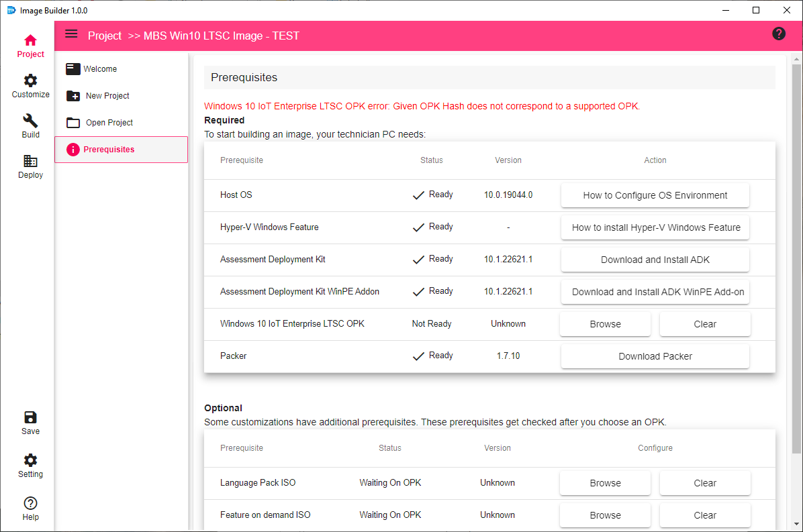This screenshot has width=803, height=532.
Task: Click the Packer version 1.7.10
Action: point(508,356)
